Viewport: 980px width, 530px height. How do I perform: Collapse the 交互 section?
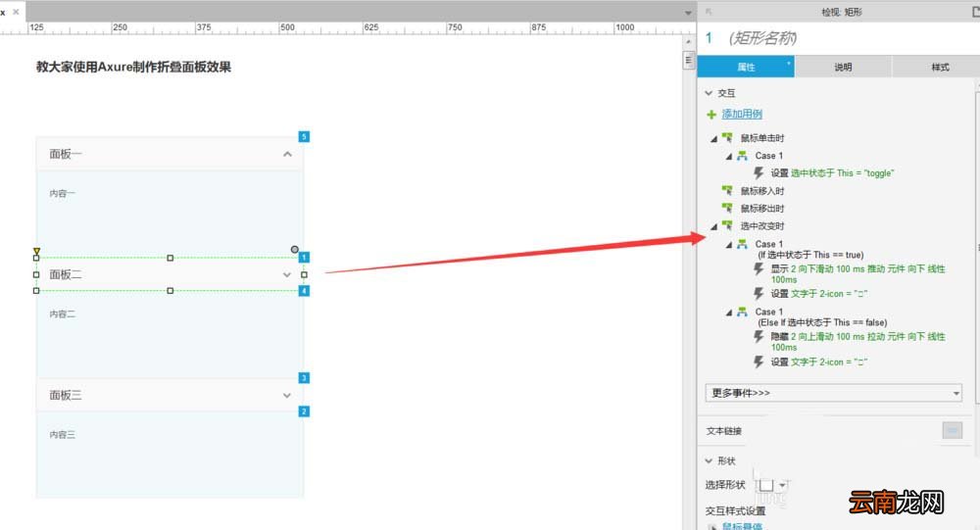(x=709, y=93)
